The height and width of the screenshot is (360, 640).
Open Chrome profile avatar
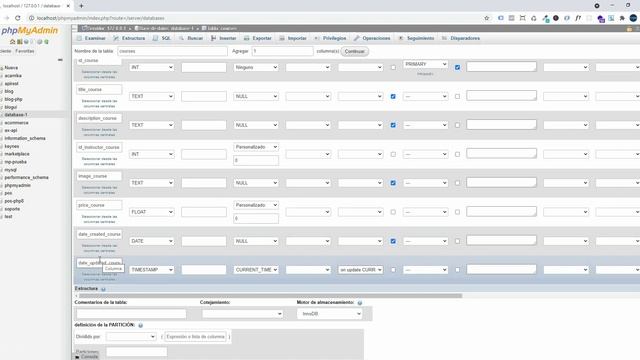point(633,18)
